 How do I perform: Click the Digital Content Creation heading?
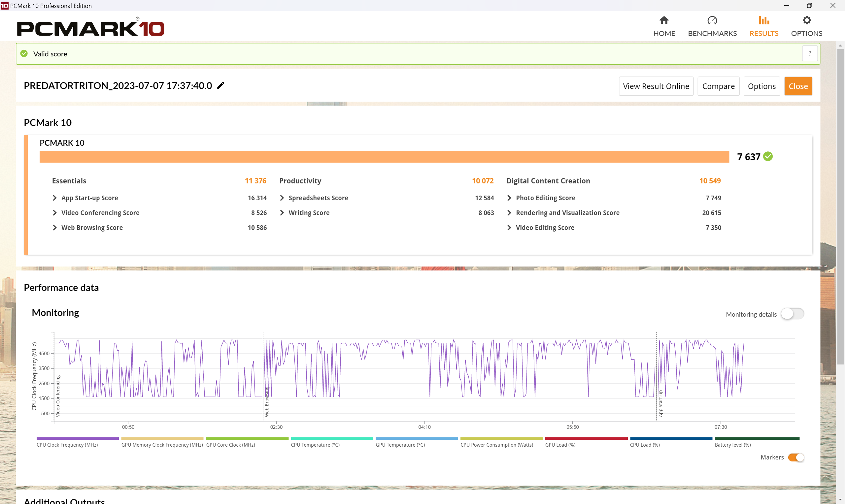tap(548, 181)
